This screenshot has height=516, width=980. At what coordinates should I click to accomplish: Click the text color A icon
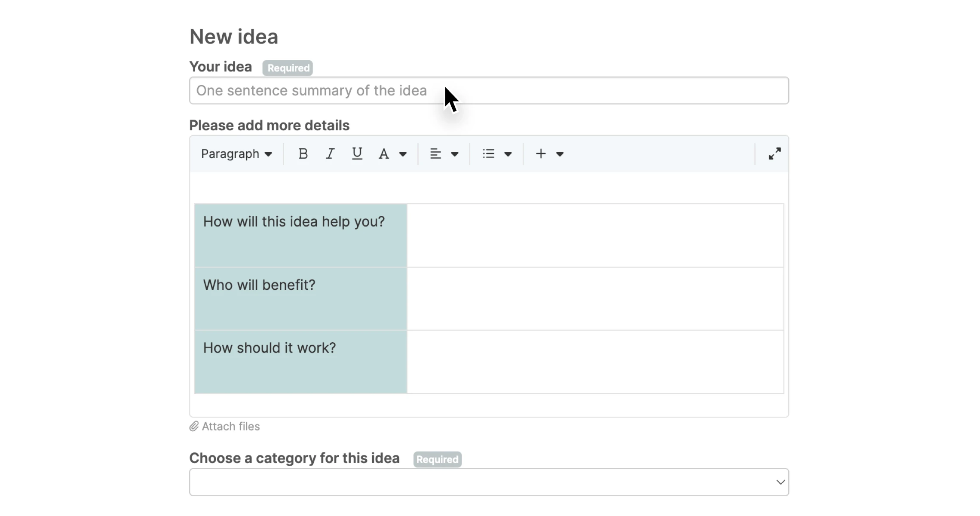(x=384, y=154)
